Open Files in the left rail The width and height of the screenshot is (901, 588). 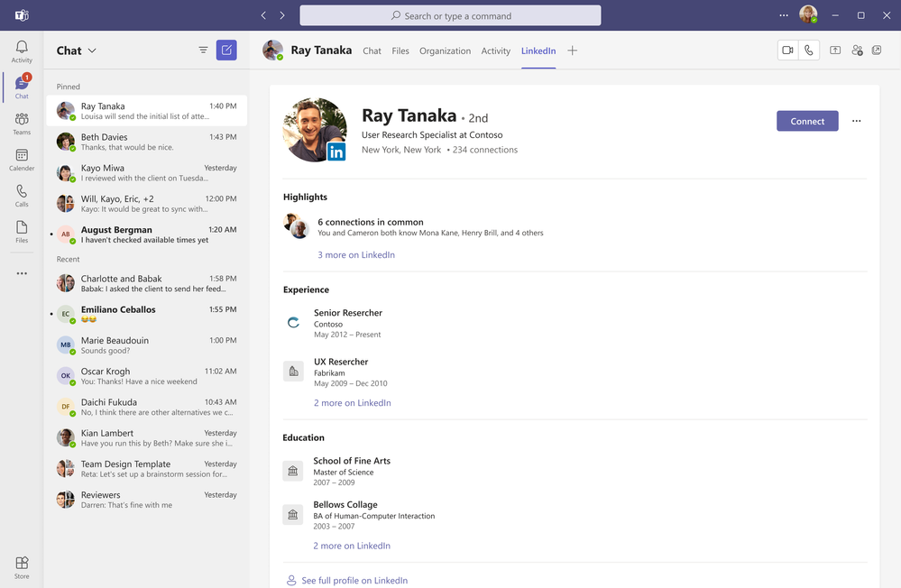[x=22, y=232]
